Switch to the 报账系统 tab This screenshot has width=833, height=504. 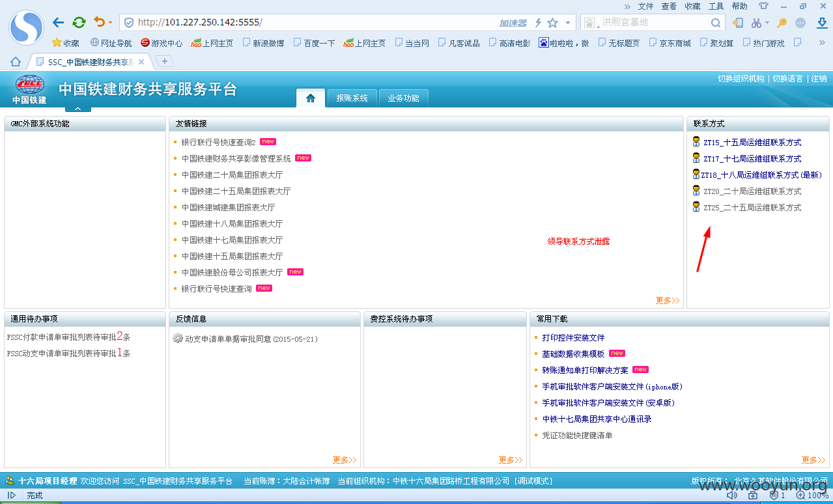click(x=352, y=98)
